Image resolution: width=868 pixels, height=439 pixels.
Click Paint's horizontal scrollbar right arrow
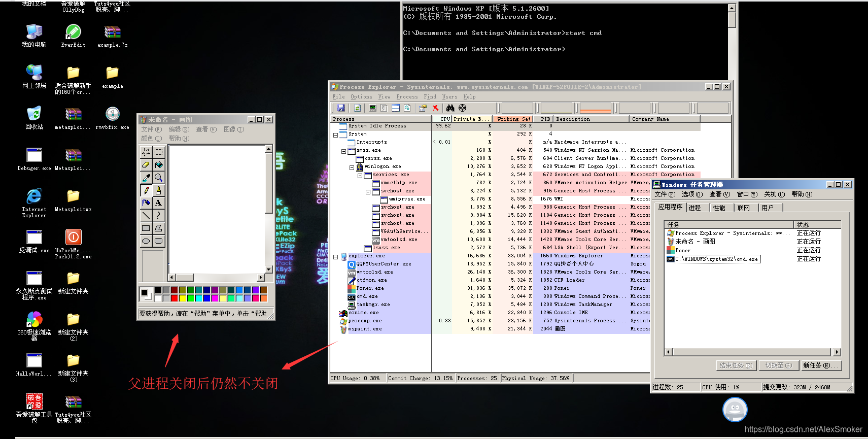click(x=261, y=277)
